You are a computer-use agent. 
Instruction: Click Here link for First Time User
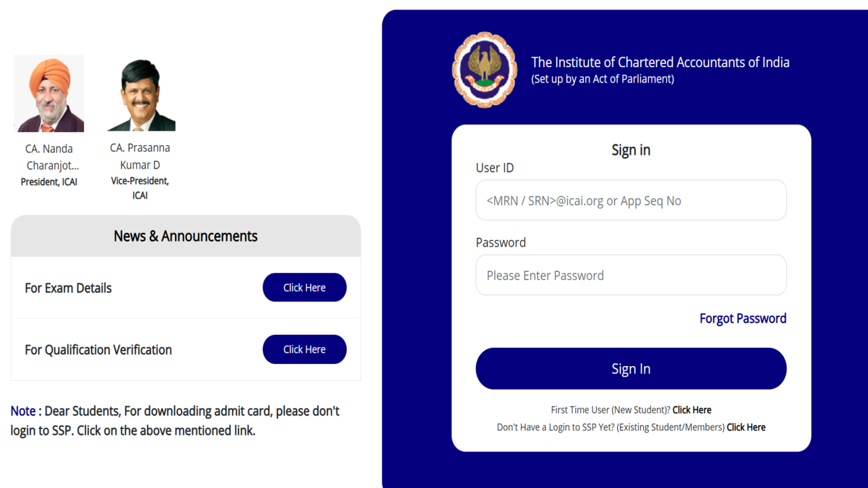[x=692, y=410]
